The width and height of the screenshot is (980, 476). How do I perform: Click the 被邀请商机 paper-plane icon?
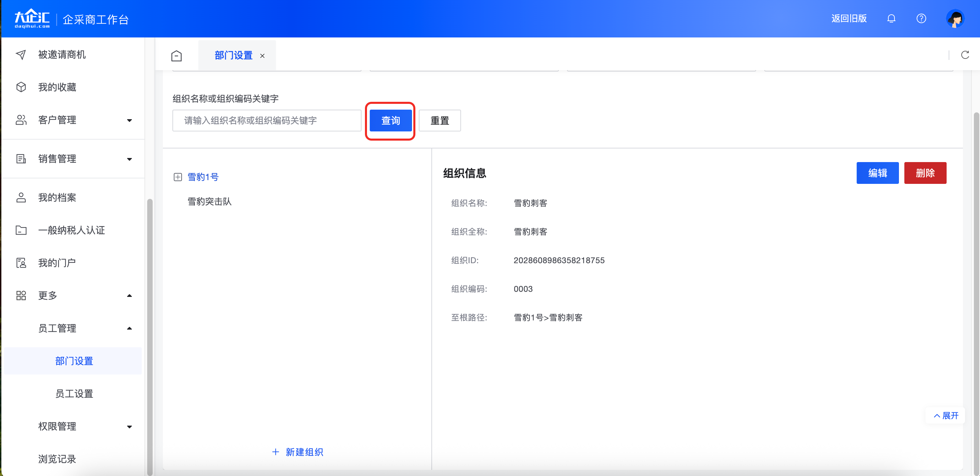21,55
